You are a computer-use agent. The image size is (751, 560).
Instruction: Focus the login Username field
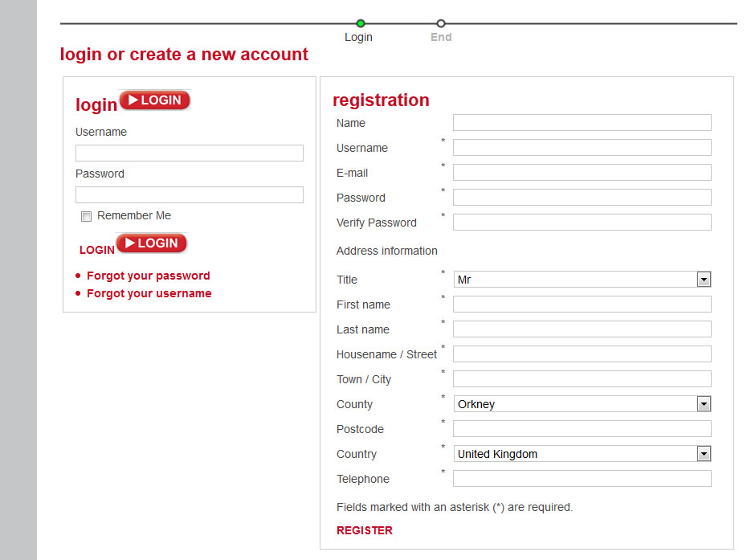190,153
